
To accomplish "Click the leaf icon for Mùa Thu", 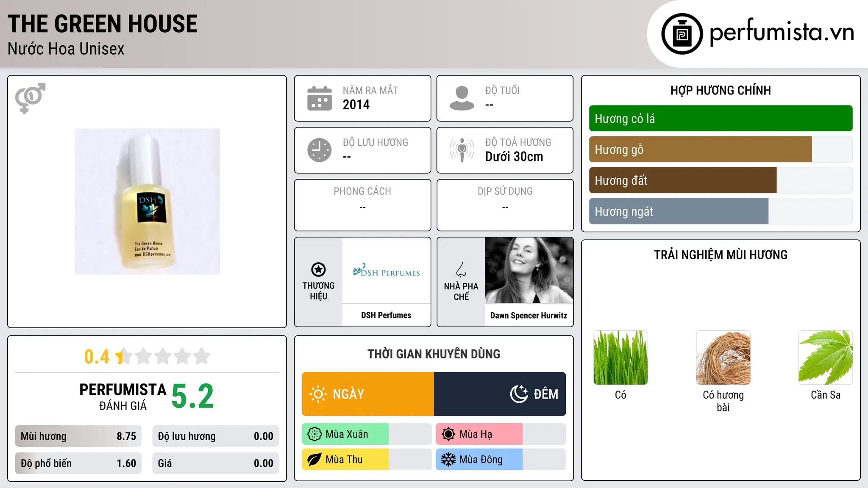I will pyautogui.click(x=314, y=460).
